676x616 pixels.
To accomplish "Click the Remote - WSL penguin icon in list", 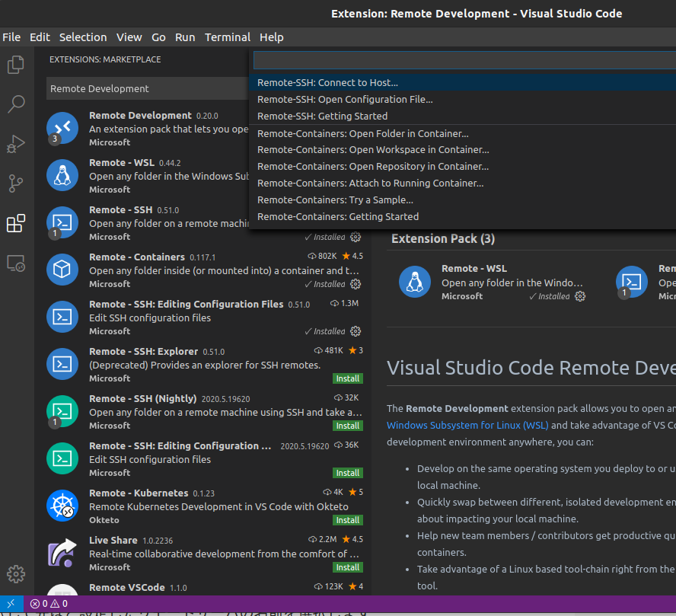I will point(62,175).
